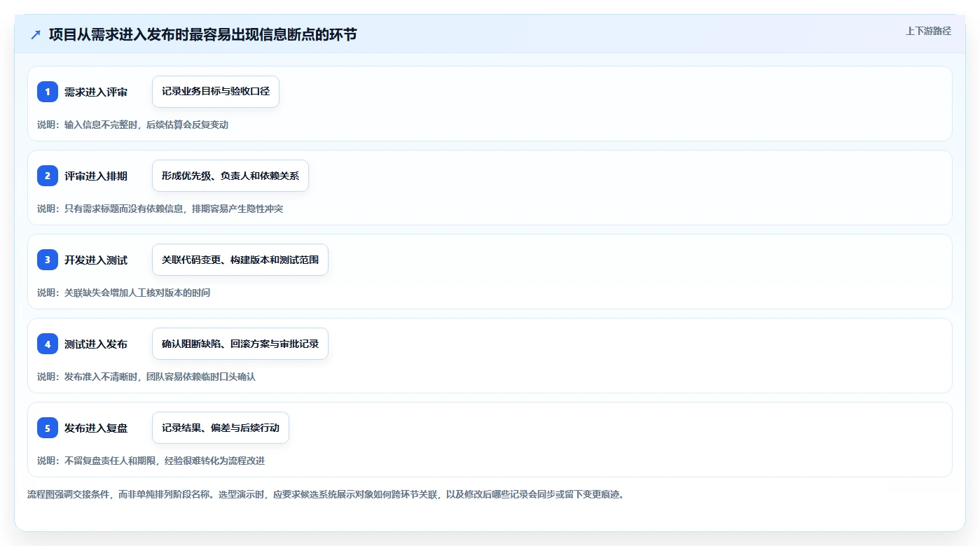Click the 评审进入排期 step title
The width and height of the screenshot is (980, 546).
click(x=96, y=176)
